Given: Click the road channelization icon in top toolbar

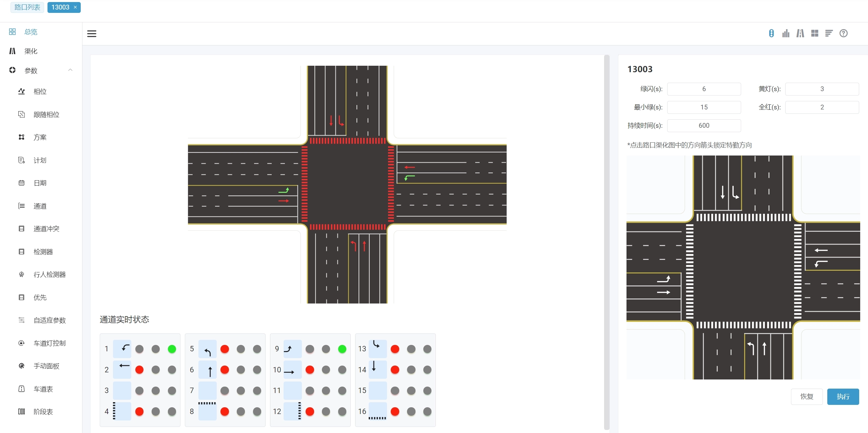Looking at the screenshot, I should (x=800, y=33).
